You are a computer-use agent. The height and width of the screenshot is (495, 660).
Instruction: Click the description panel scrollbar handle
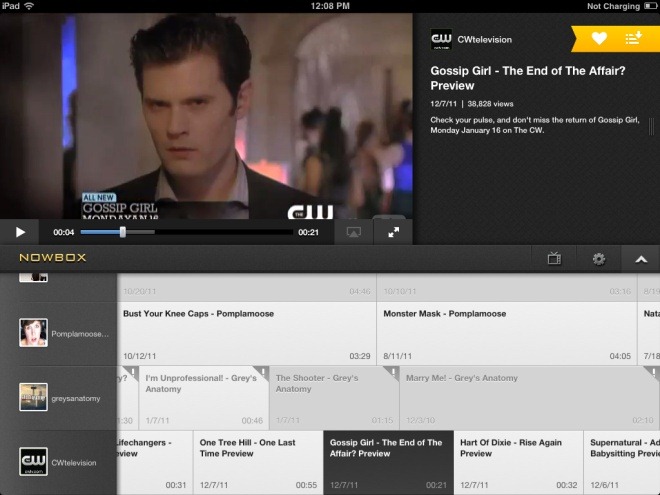(651, 126)
